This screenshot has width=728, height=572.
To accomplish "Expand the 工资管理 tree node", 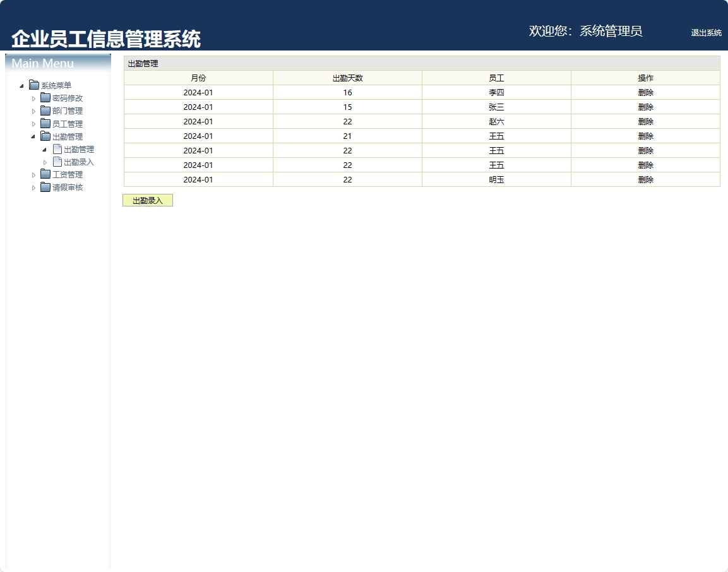I will pyautogui.click(x=35, y=174).
